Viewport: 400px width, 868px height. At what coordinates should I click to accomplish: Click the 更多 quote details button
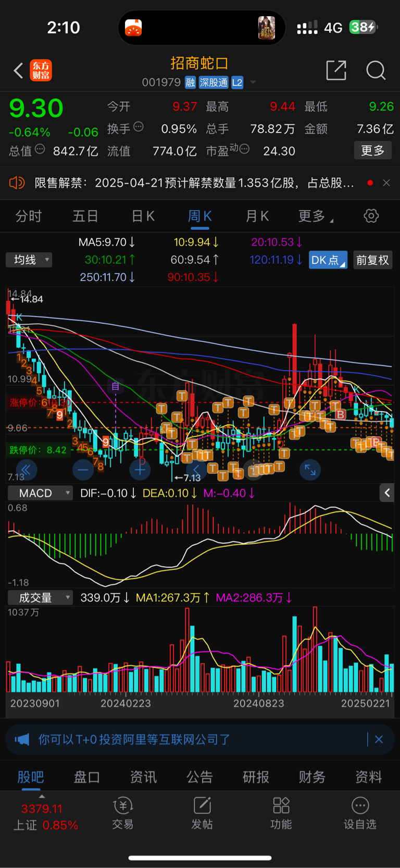373,150
